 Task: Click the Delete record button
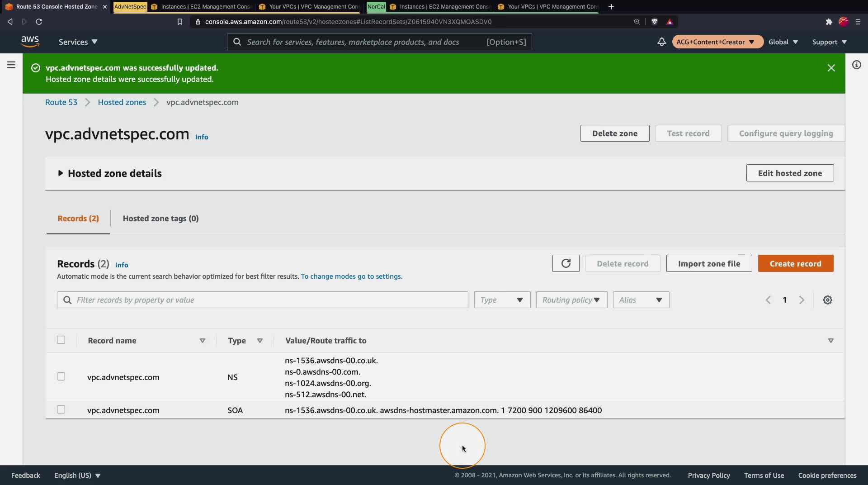click(x=622, y=263)
